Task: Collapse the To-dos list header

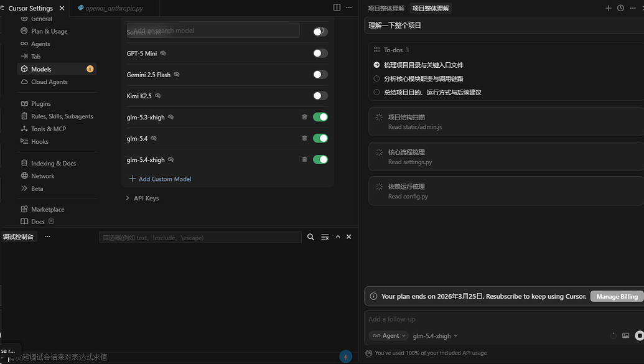Action: (391, 50)
